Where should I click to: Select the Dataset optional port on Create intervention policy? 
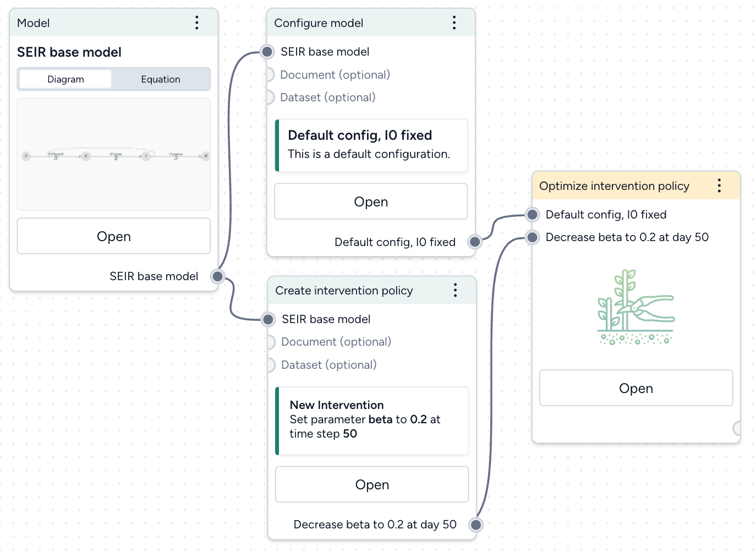point(271,365)
